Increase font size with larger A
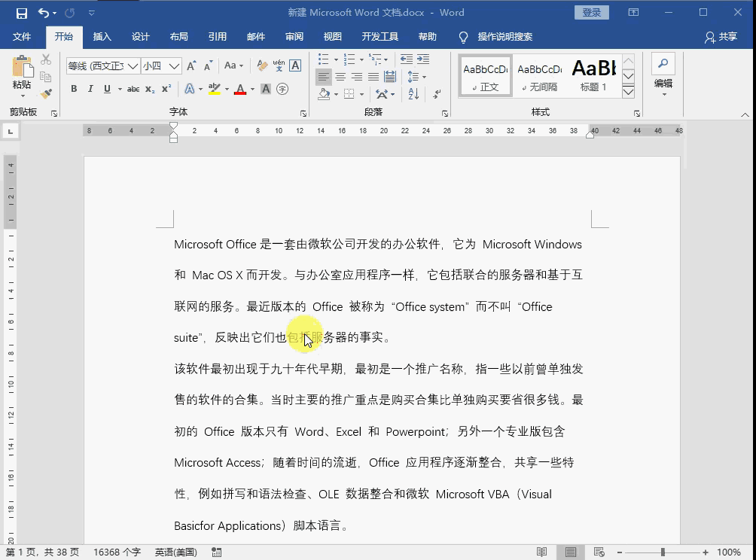Viewport: 756px width, 560px height. [191, 65]
